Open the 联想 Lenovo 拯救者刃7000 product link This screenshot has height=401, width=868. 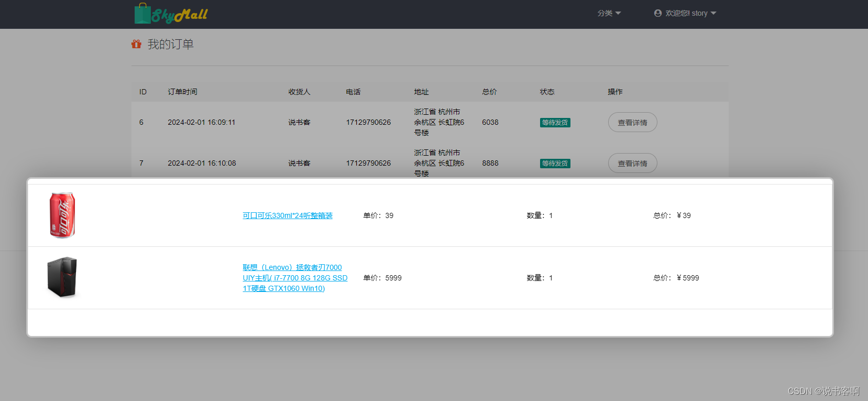click(x=295, y=278)
